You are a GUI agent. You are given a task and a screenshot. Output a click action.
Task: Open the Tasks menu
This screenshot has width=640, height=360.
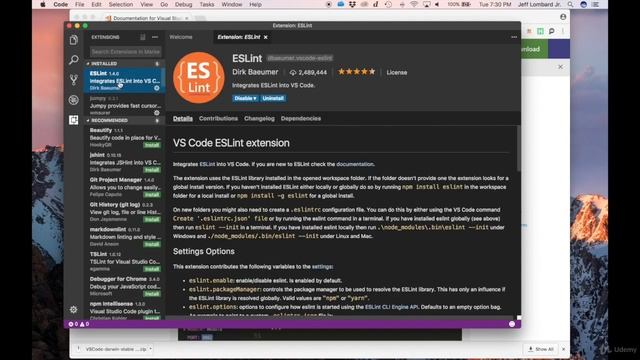click(207, 4)
